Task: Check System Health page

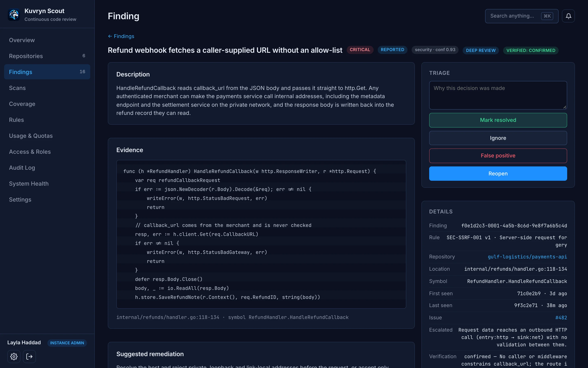Action: (x=47, y=184)
